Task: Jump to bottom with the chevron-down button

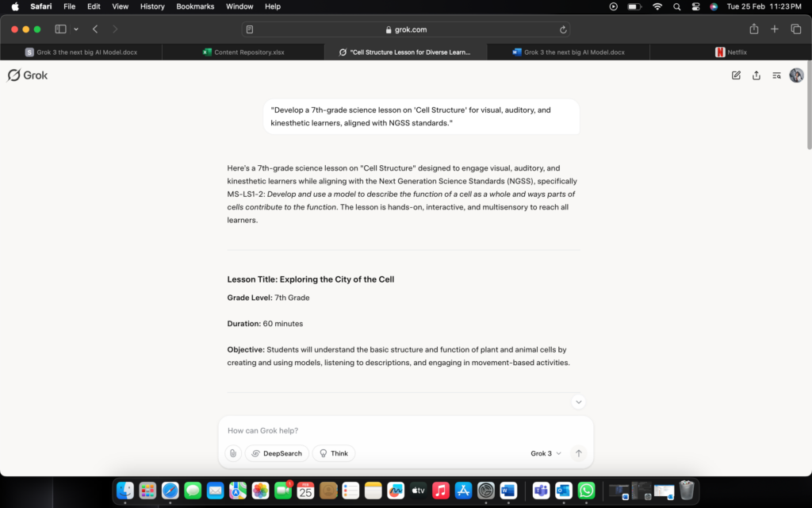Action: pyautogui.click(x=579, y=402)
